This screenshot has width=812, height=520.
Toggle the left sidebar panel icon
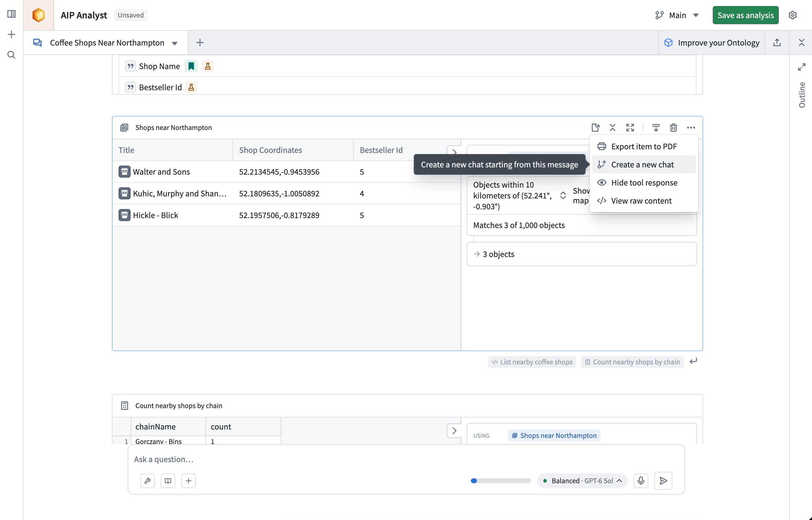pos(11,14)
